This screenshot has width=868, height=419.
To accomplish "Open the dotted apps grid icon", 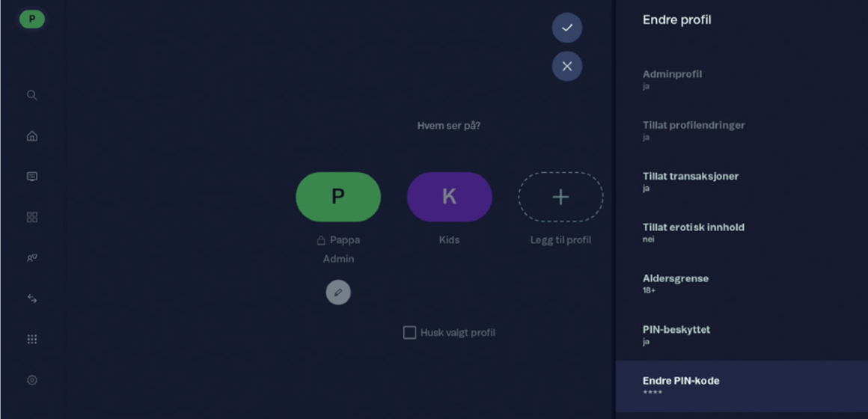I will [32, 339].
